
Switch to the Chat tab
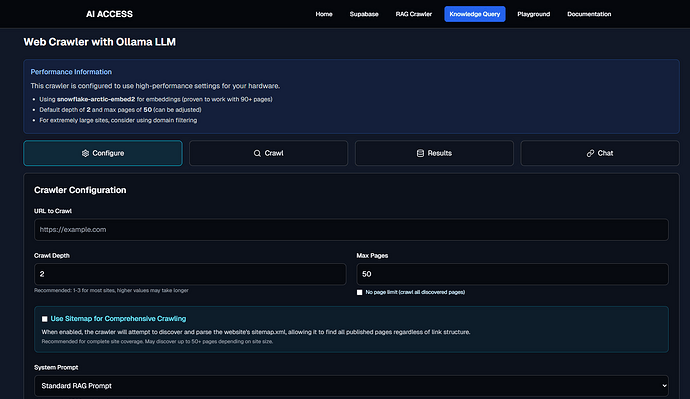point(600,153)
